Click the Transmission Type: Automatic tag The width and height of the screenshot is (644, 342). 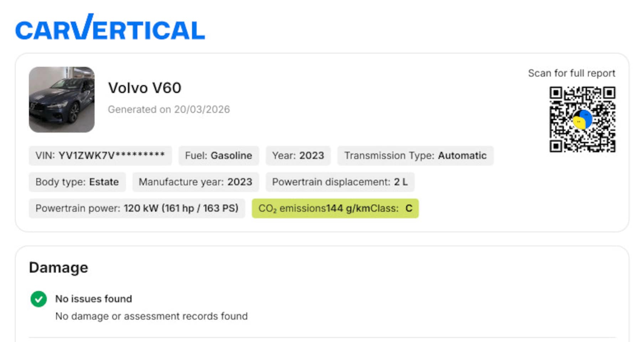[415, 156]
